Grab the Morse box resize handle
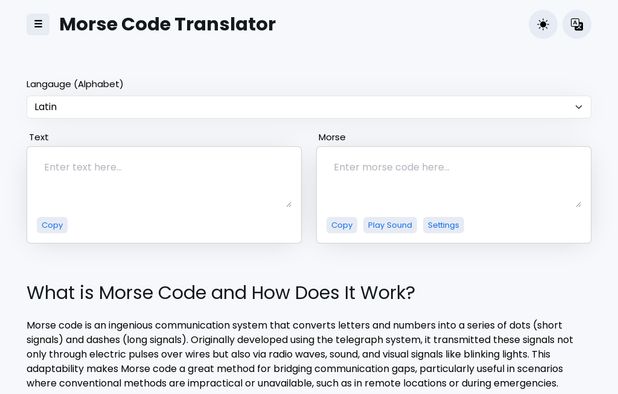The height and width of the screenshot is (394, 618). pos(578,204)
